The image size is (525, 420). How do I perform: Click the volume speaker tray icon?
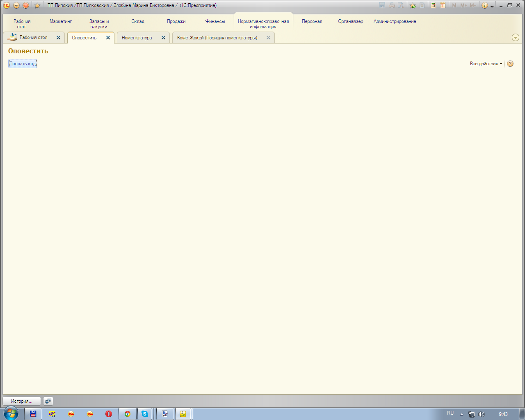[x=482, y=414]
